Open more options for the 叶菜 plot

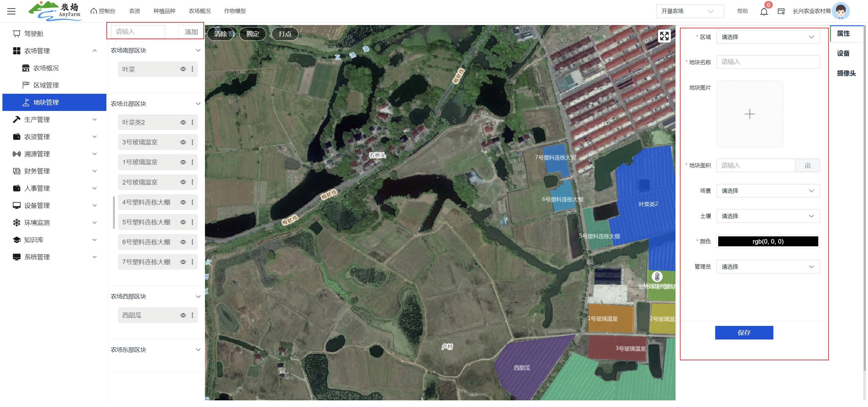192,69
